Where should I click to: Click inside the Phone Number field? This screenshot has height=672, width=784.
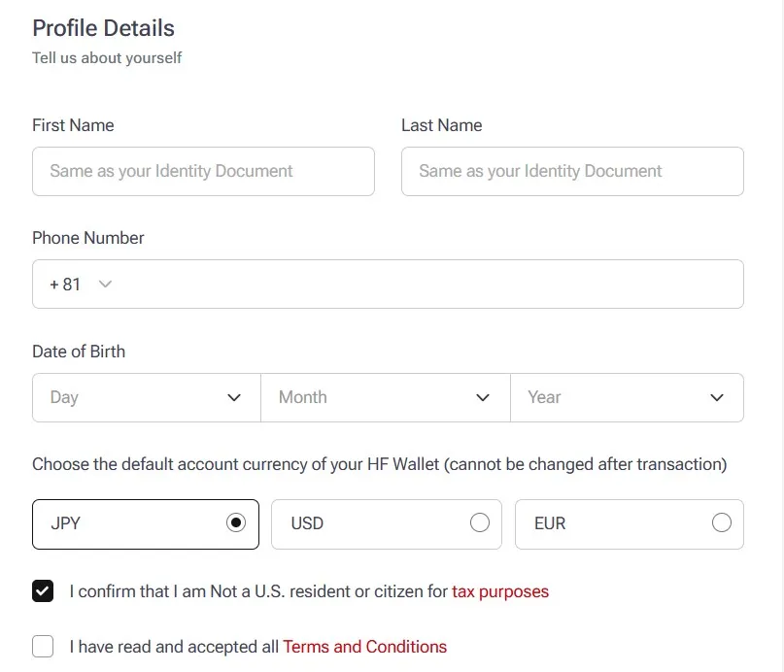click(427, 285)
